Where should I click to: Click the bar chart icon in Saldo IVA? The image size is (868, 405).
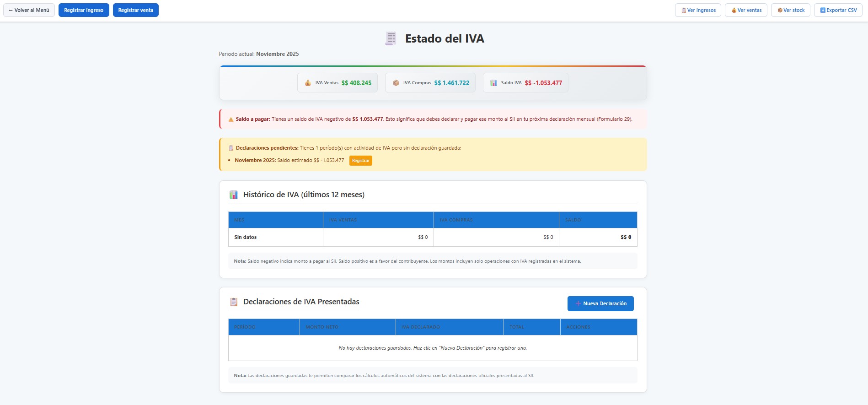(x=493, y=83)
